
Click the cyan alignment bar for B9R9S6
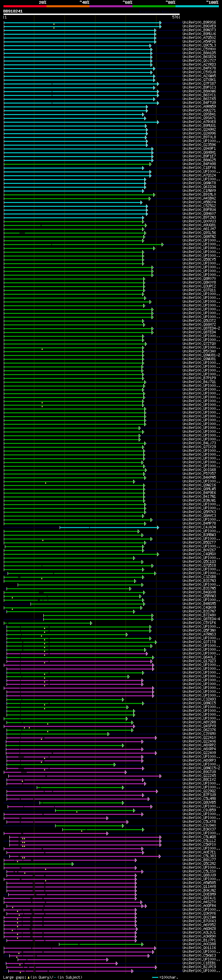83,23
